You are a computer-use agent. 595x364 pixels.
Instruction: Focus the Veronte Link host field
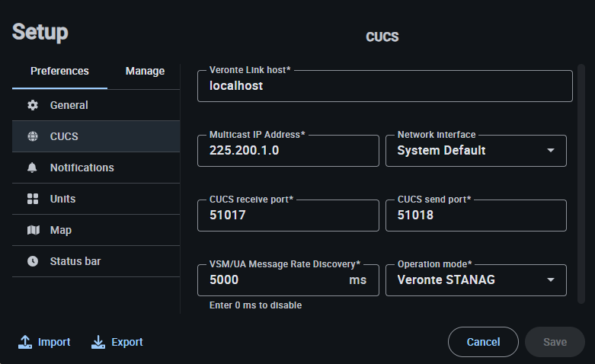point(385,86)
